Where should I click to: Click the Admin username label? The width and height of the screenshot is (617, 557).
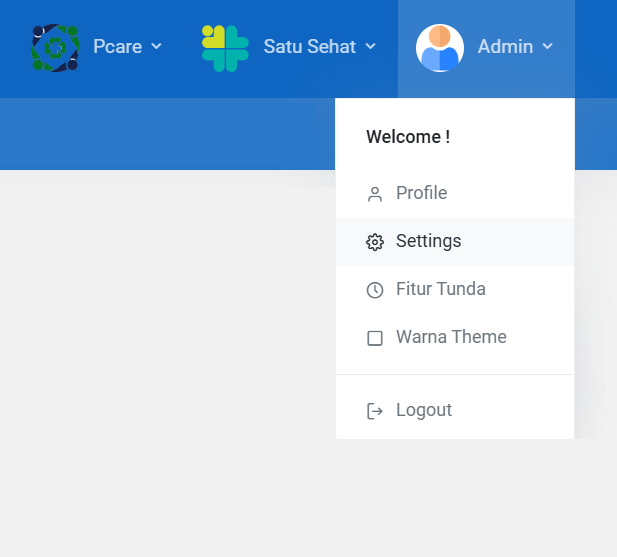pyautogui.click(x=505, y=46)
